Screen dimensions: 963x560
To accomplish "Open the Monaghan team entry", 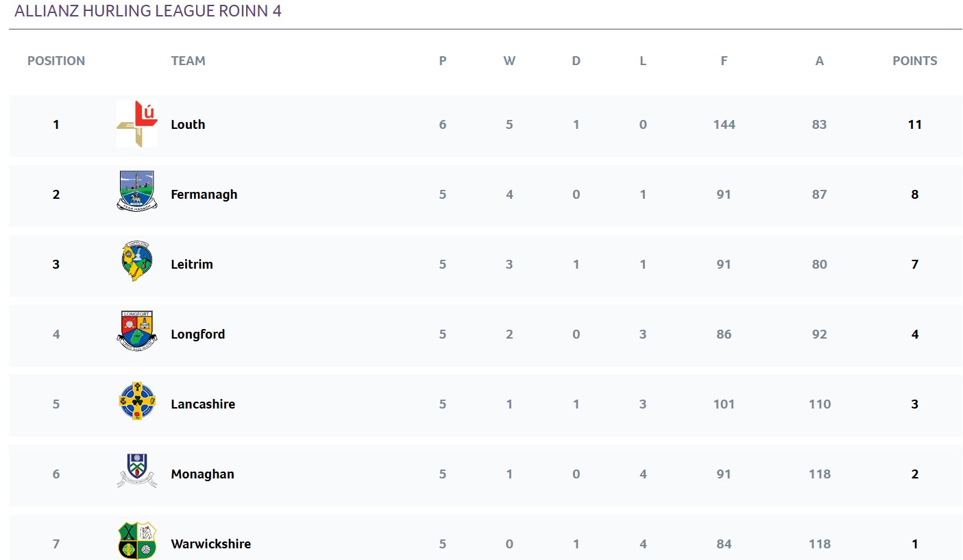I will (x=202, y=474).
